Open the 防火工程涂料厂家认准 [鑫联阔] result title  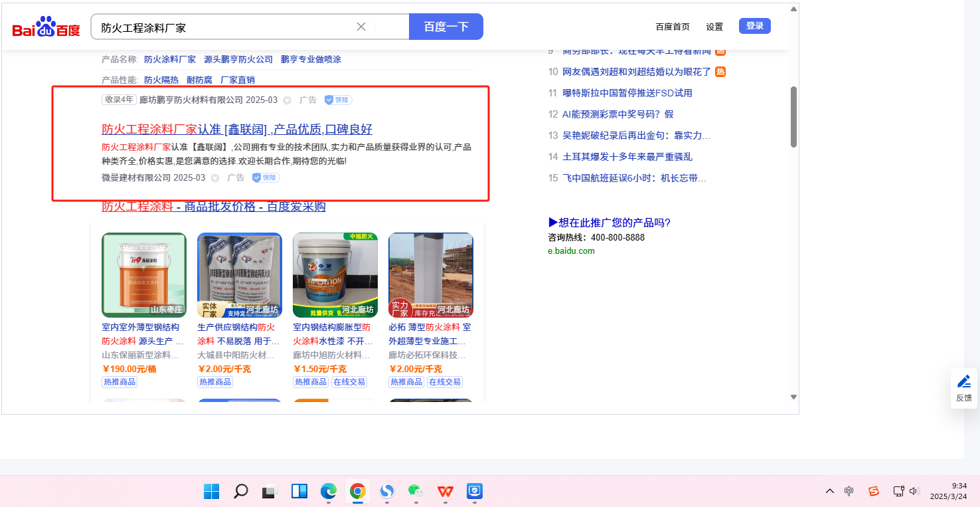(237, 130)
